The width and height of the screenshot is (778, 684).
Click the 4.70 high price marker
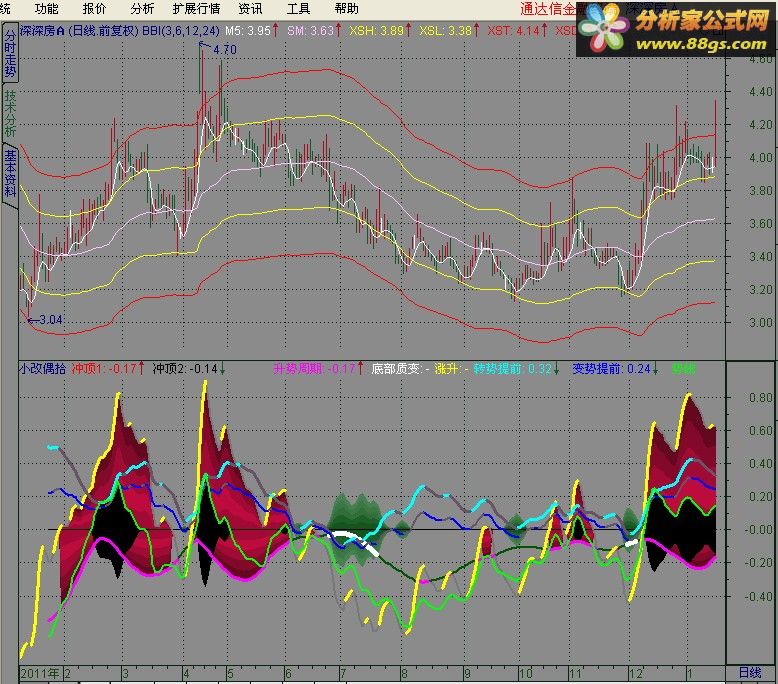pos(224,50)
